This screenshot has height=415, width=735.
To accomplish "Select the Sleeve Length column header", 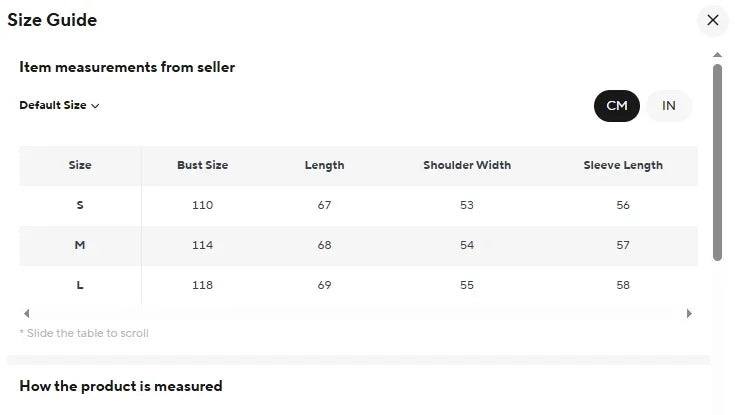I will coord(623,165).
